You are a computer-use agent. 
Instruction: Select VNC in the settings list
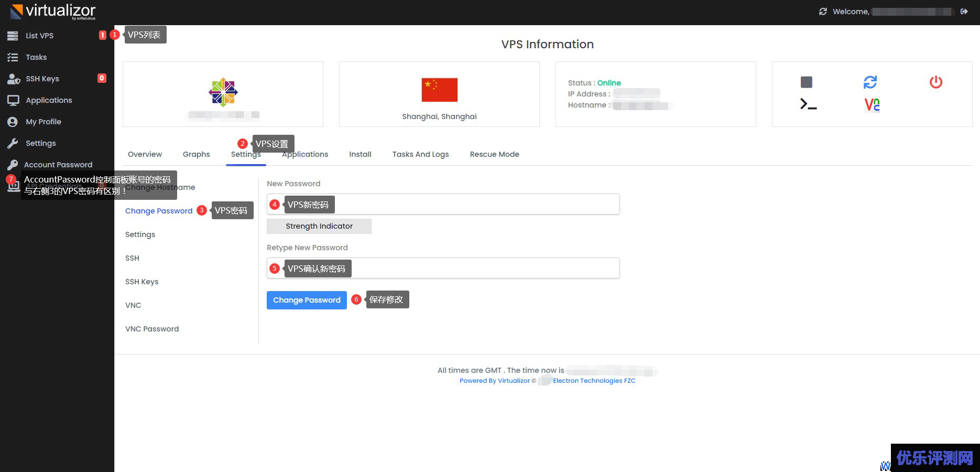coord(133,305)
